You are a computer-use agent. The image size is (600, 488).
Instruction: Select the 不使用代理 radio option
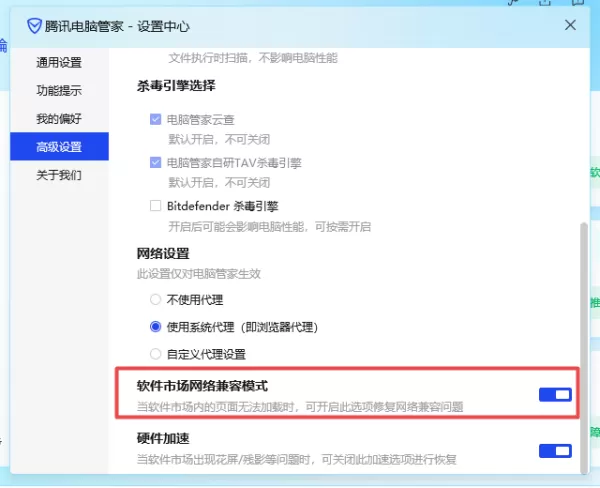click(155, 299)
